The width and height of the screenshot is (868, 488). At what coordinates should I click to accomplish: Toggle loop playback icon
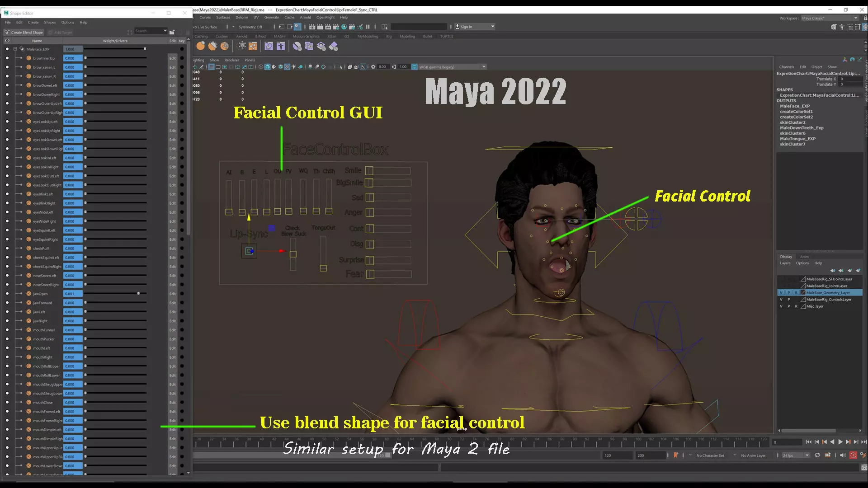(x=817, y=455)
